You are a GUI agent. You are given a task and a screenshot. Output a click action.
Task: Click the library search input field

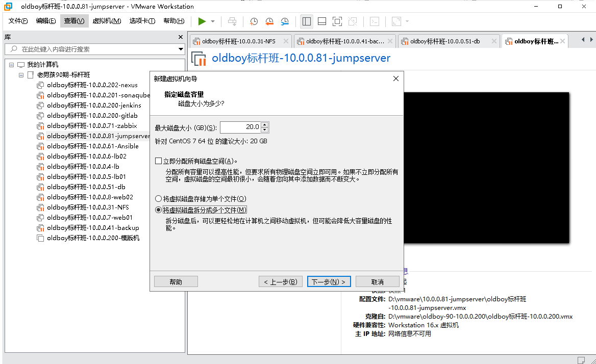(91, 49)
